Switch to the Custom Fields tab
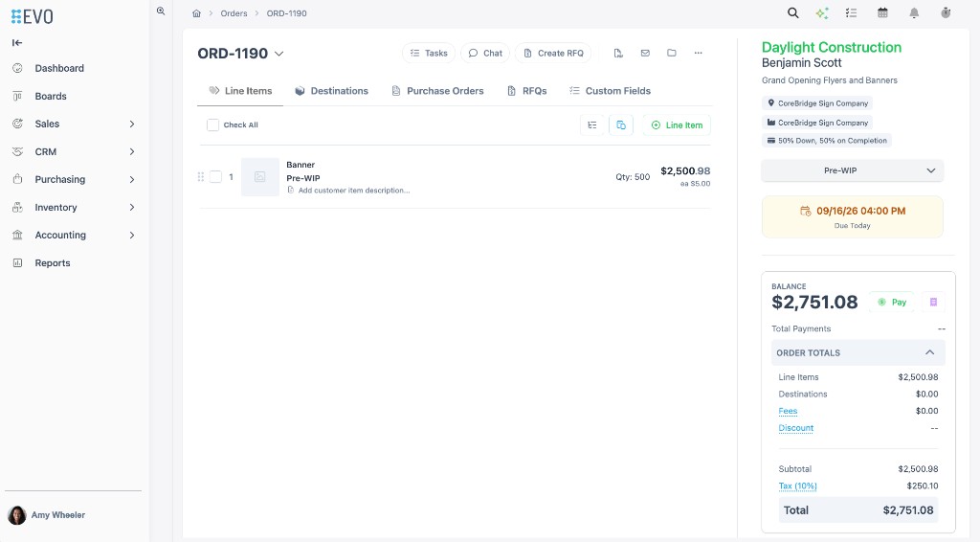Screen dimensions: 980x542 point(610,91)
